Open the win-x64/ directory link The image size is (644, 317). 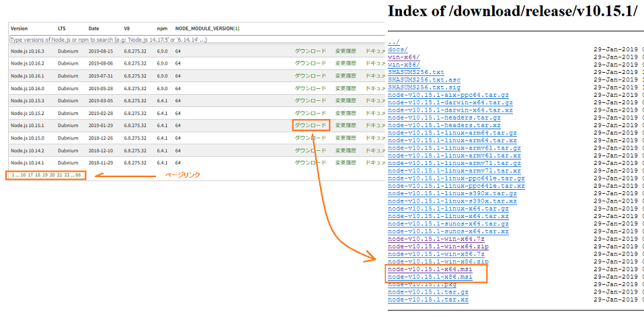pyautogui.click(x=404, y=57)
